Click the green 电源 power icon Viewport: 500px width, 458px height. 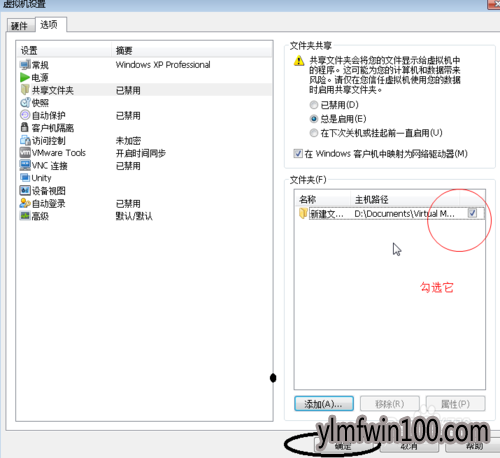25,77
